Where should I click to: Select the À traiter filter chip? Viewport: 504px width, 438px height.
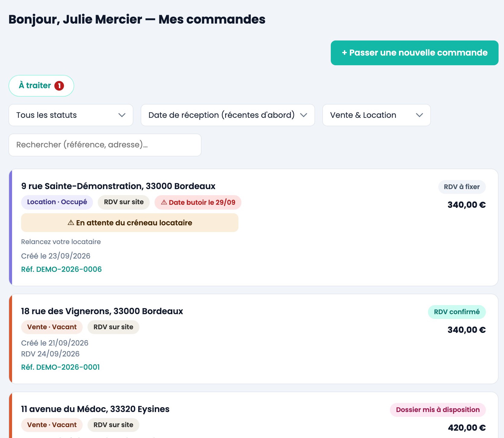[41, 86]
